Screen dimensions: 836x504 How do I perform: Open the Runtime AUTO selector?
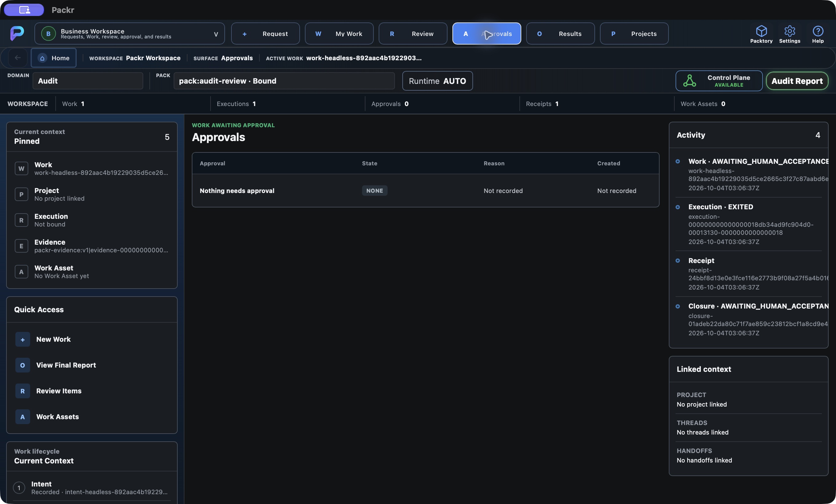click(437, 81)
